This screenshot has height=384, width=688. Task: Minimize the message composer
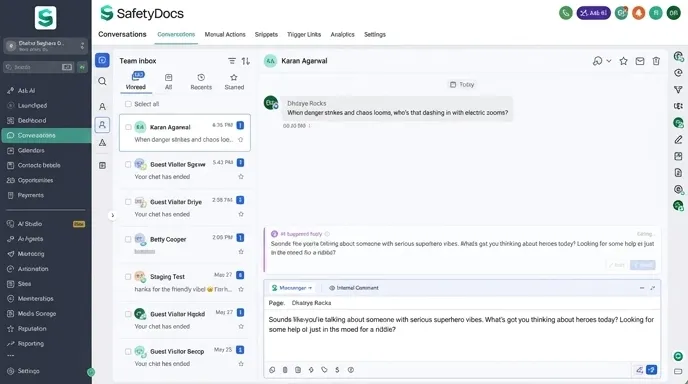[x=641, y=288]
